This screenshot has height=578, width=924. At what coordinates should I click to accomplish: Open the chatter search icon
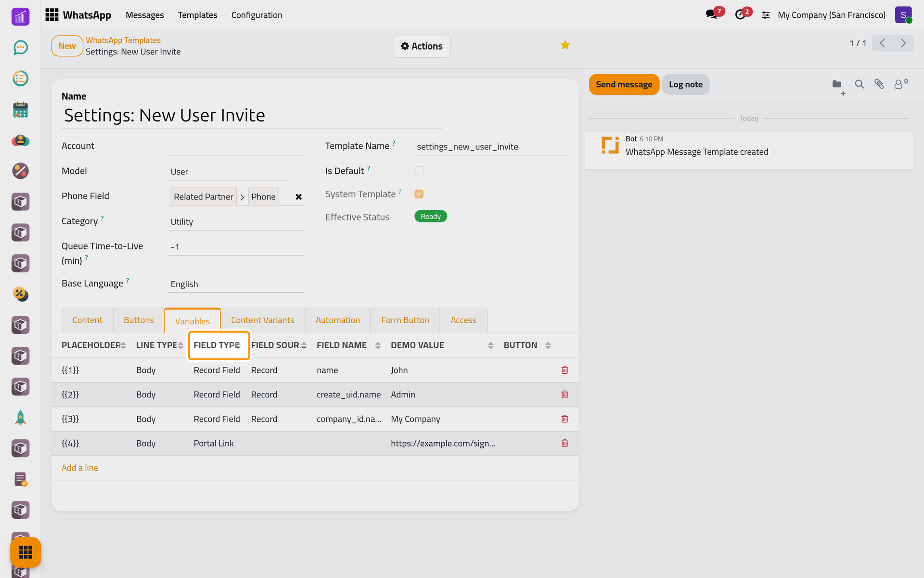point(859,84)
